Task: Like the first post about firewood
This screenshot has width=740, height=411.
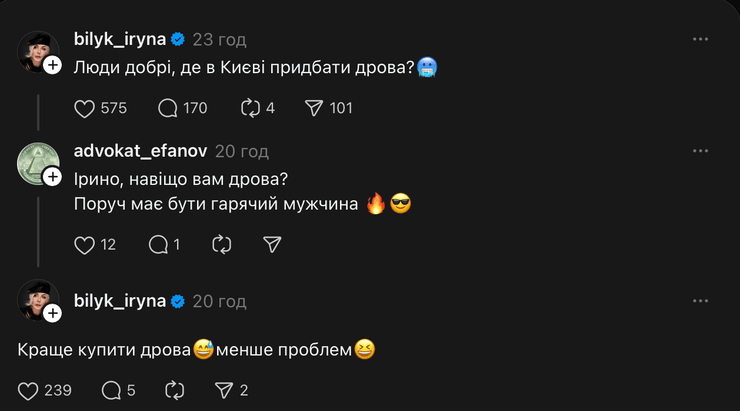Action: [85, 108]
